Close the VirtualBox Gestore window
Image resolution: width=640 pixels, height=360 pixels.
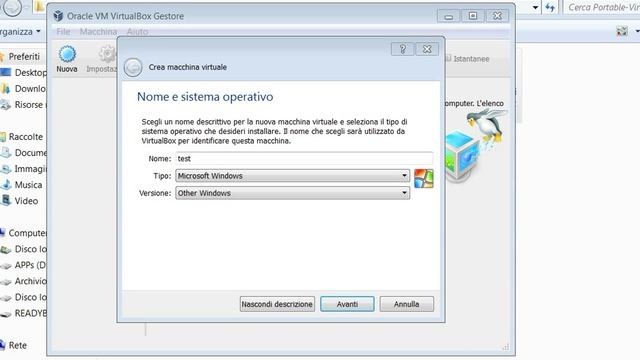point(497,16)
